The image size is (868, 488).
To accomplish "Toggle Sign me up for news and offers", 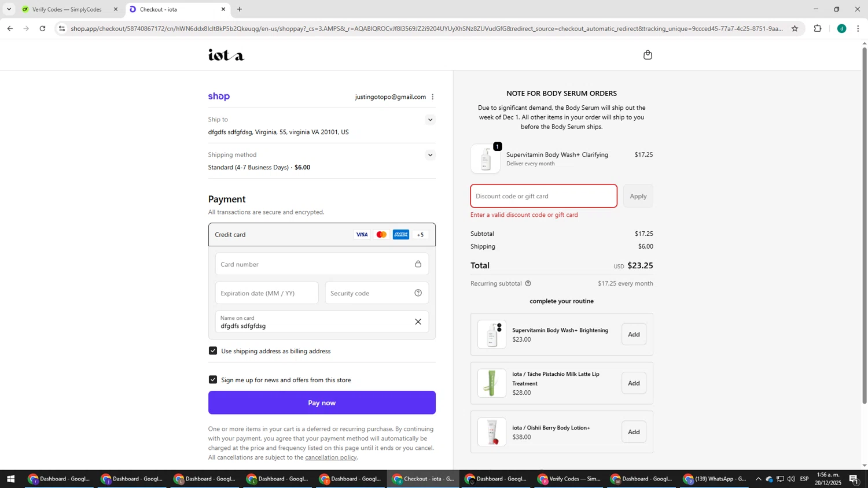I will [213, 380].
